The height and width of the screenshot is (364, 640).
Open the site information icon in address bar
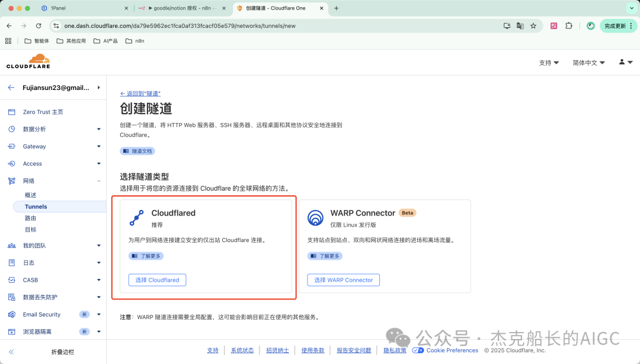coord(56,25)
